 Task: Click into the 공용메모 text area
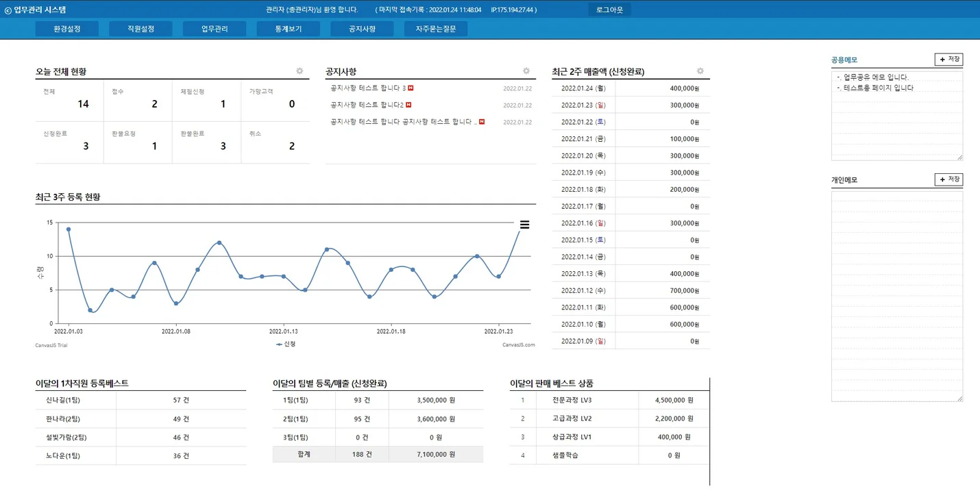point(897,116)
